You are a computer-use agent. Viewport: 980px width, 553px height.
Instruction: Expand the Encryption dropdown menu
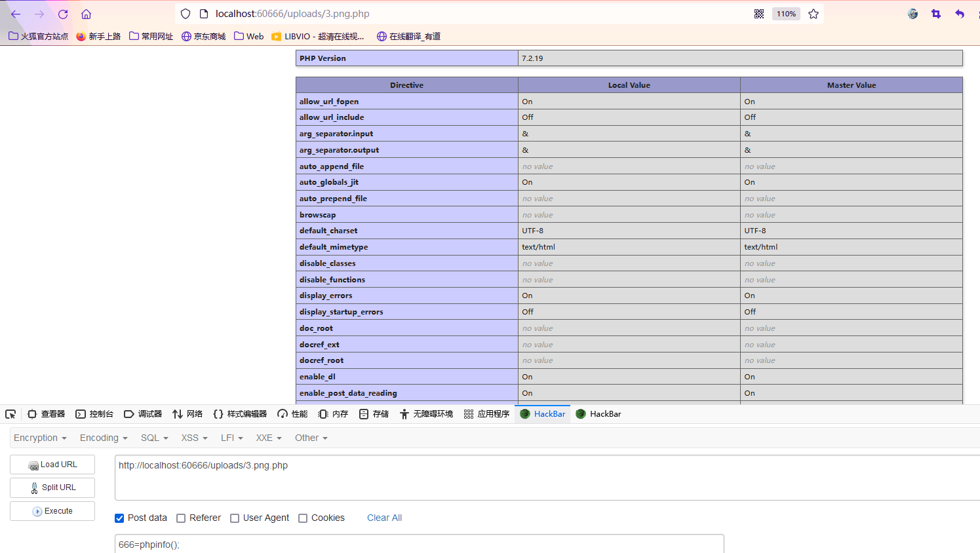[40, 438]
